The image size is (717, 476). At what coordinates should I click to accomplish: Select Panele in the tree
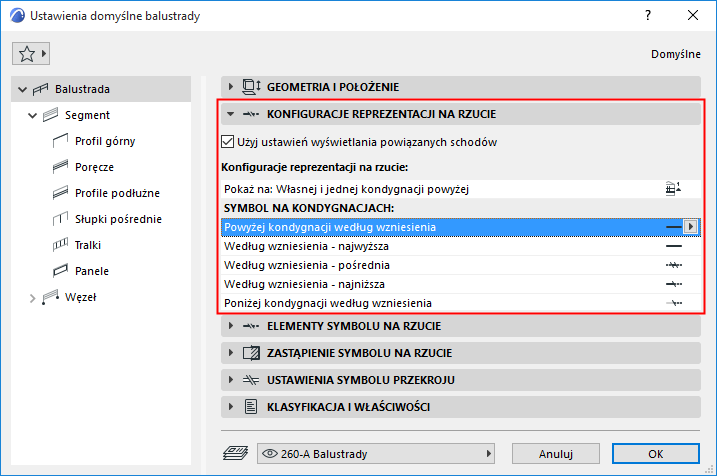[x=92, y=271]
